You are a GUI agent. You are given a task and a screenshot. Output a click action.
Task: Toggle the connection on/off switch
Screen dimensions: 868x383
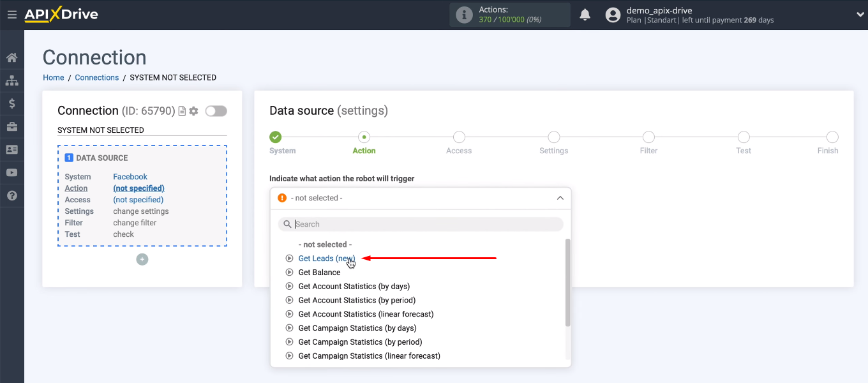point(216,111)
